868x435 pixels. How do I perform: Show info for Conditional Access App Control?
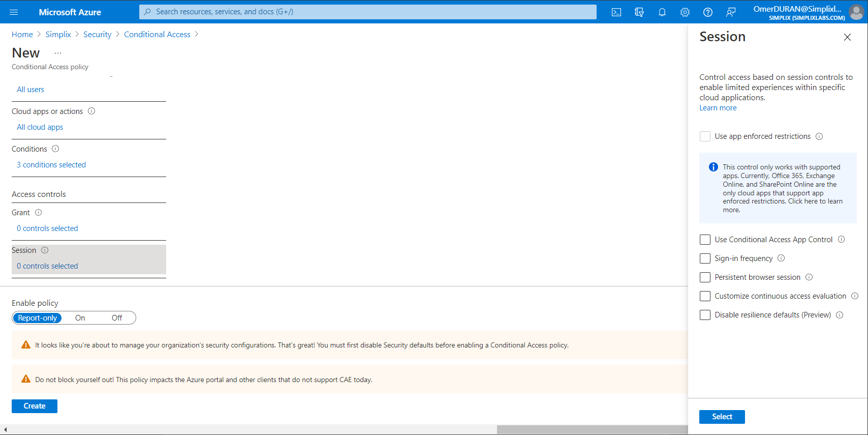[841, 239]
